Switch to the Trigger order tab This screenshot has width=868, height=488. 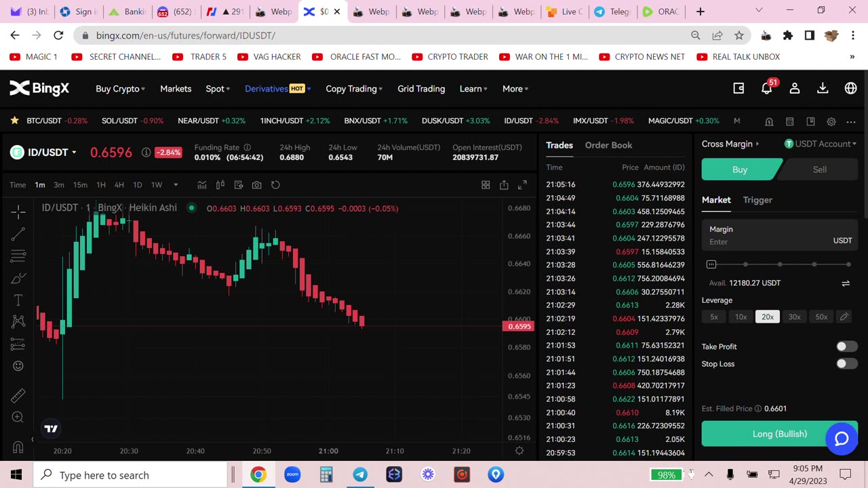[x=757, y=200]
